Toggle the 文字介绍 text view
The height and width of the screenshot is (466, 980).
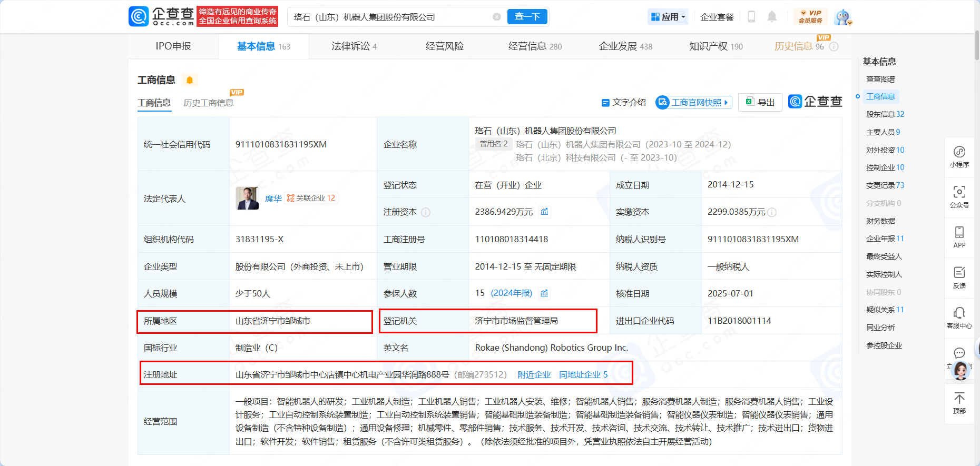[624, 103]
